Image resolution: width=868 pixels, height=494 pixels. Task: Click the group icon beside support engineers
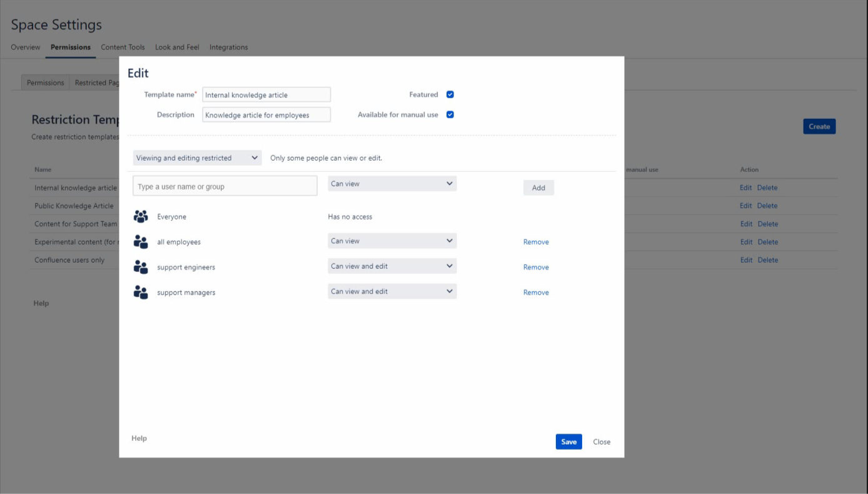[x=140, y=266]
